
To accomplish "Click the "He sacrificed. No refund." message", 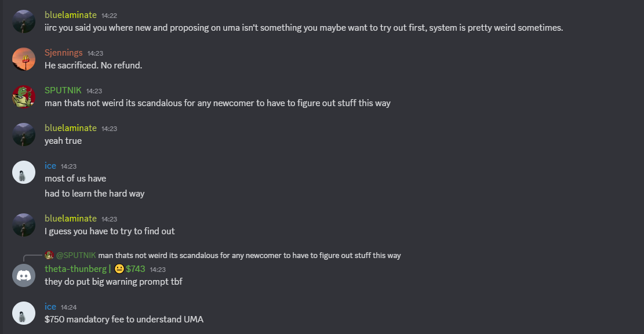I will click(x=93, y=66).
